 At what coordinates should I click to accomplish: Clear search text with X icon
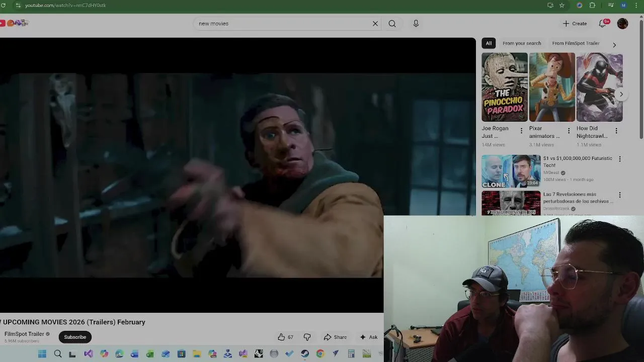click(x=375, y=24)
